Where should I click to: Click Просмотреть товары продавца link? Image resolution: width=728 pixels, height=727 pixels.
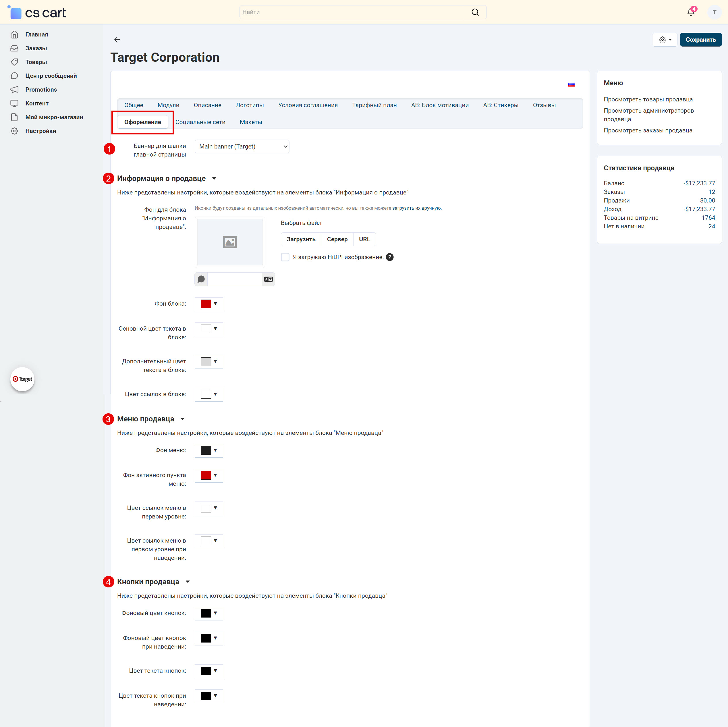[x=648, y=99]
